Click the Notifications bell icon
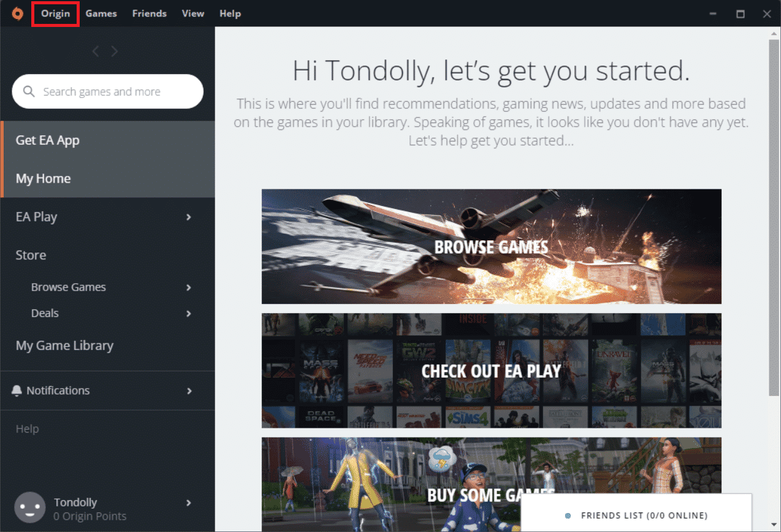Screen dimensions: 781x532 coord(17,390)
